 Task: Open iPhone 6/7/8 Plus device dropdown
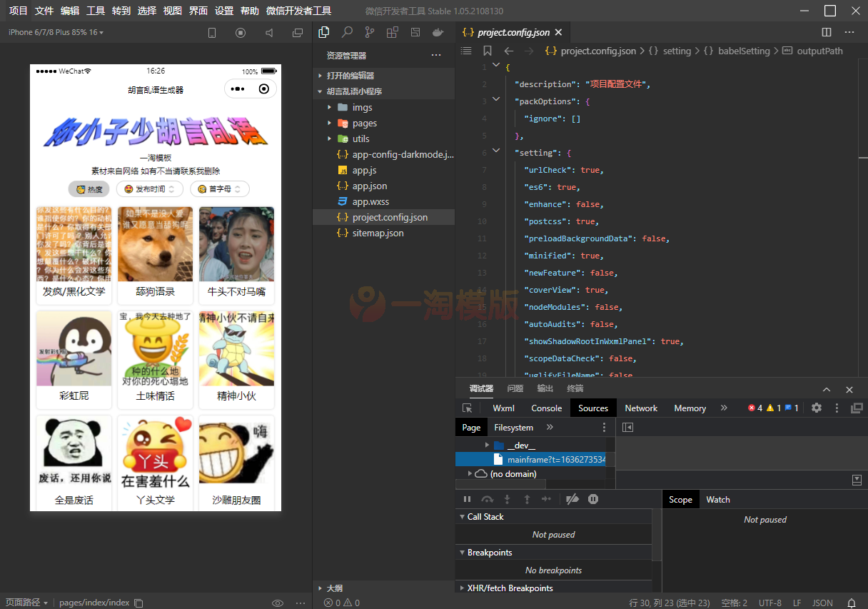(56, 32)
